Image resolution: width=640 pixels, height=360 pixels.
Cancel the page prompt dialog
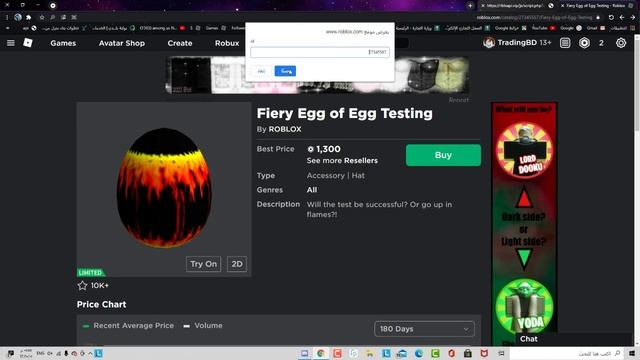click(261, 71)
